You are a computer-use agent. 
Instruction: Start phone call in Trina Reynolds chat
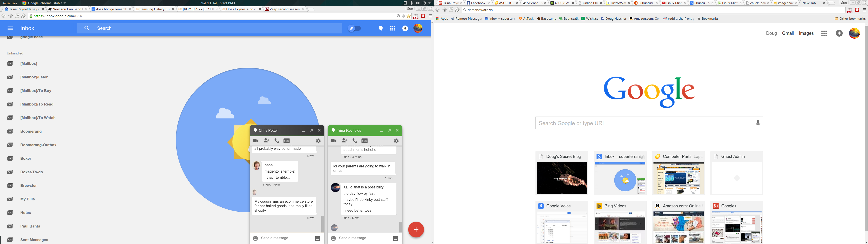355,141
